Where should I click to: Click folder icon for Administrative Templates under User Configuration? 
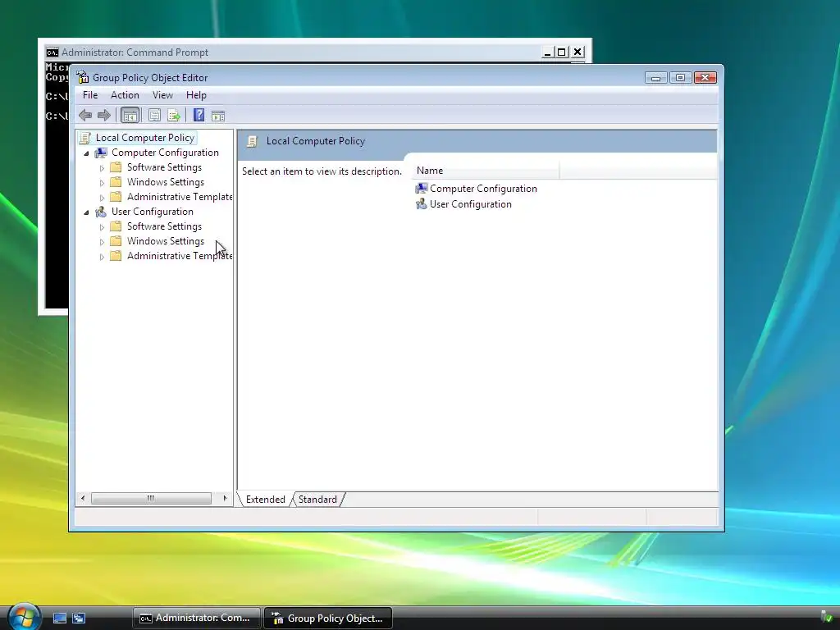116,256
